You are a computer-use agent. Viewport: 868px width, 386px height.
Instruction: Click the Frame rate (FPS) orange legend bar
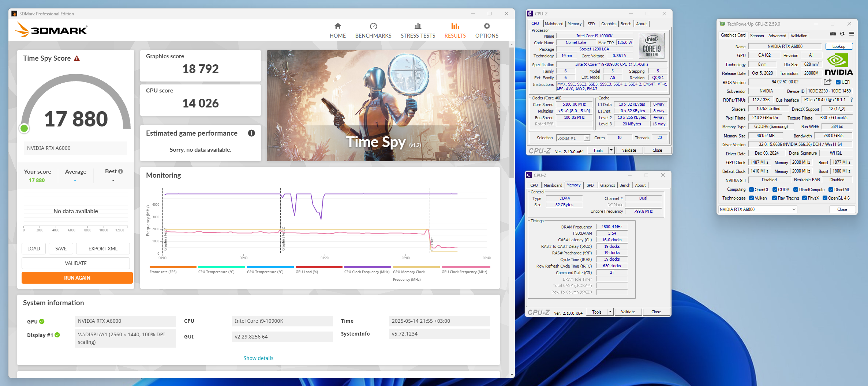click(x=173, y=267)
